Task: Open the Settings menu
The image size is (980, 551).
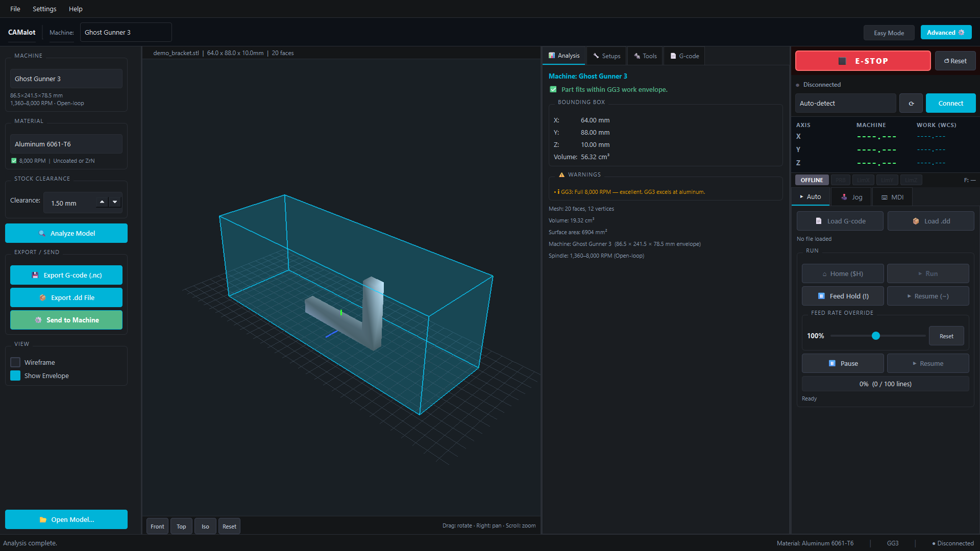Action: point(44,9)
